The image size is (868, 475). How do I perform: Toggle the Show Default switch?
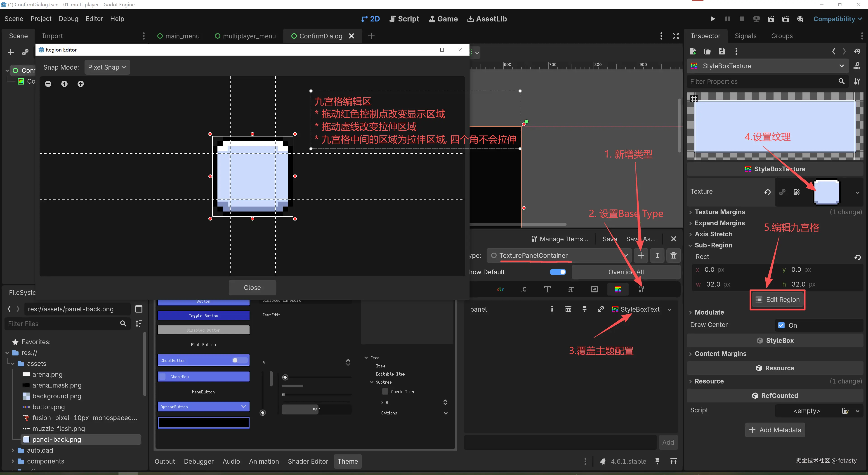pyautogui.click(x=558, y=272)
